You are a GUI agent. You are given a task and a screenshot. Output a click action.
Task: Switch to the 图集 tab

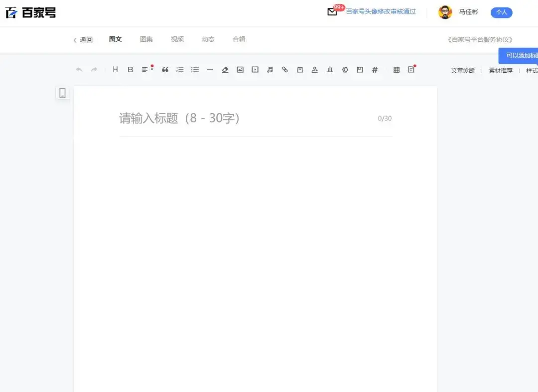(x=146, y=39)
